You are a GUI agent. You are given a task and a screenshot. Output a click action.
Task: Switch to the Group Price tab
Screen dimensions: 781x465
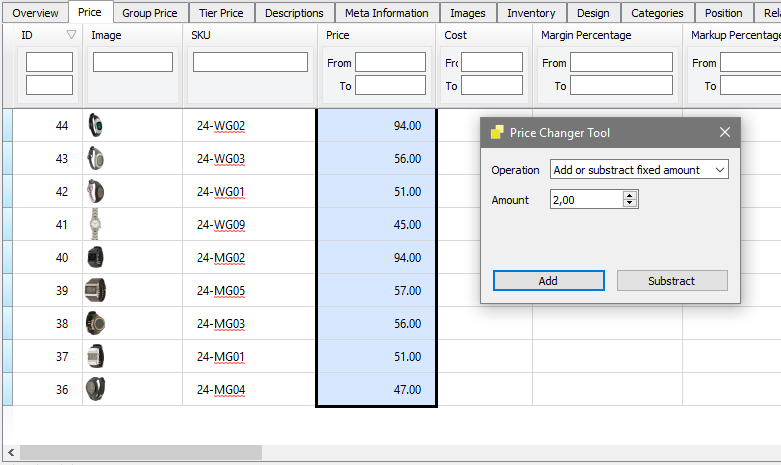149,13
